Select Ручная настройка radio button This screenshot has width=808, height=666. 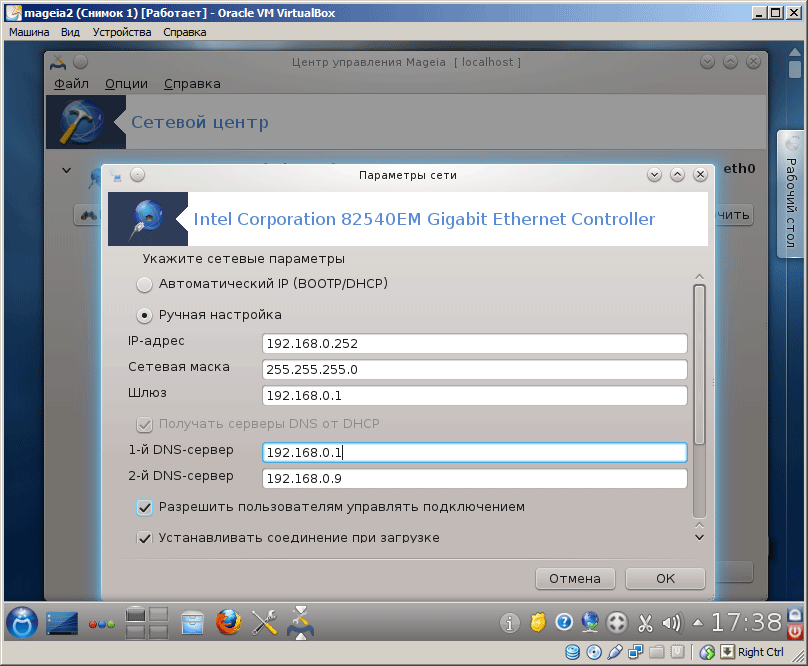point(145,315)
